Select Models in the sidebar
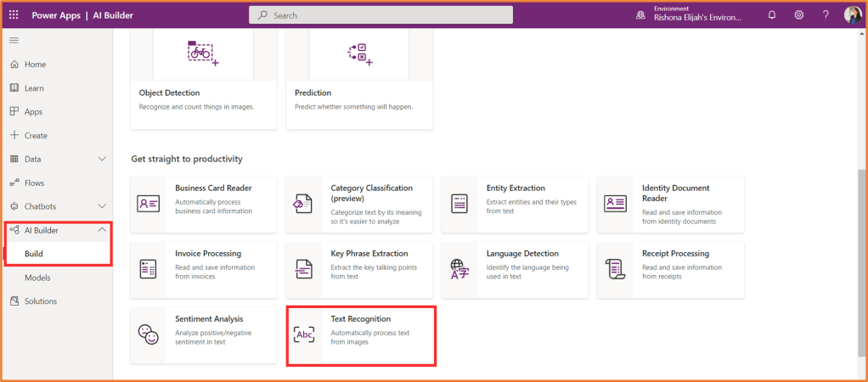 [x=37, y=278]
